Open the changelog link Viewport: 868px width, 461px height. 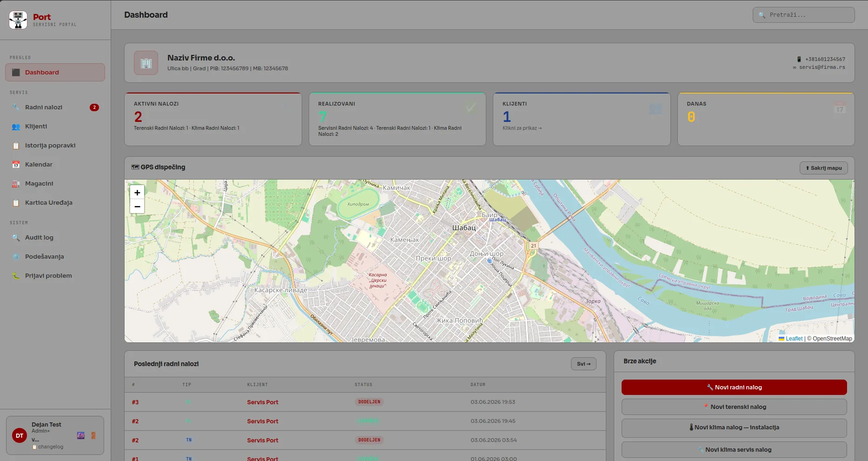(48, 447)
